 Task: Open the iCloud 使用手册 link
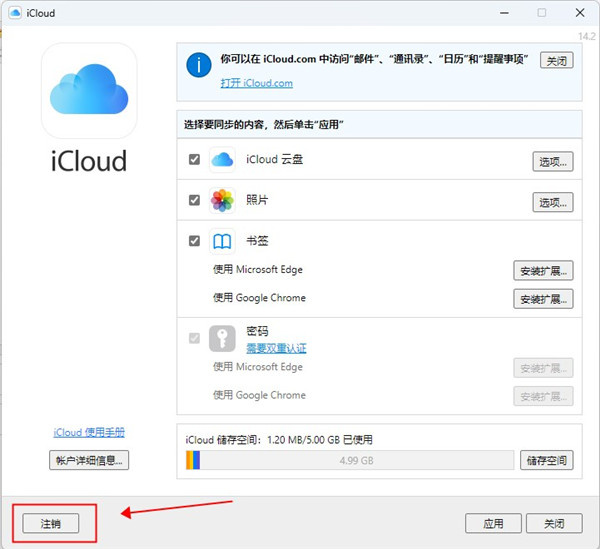(x=89, y=432)
